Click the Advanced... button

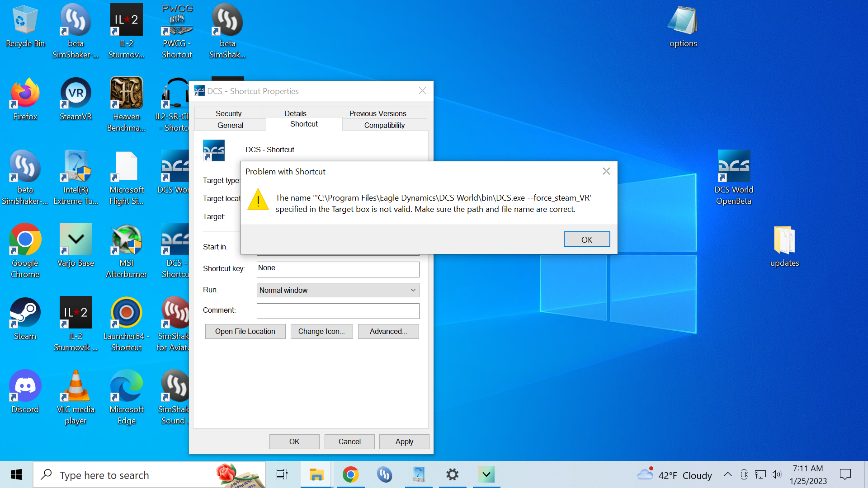pos(388,331)
